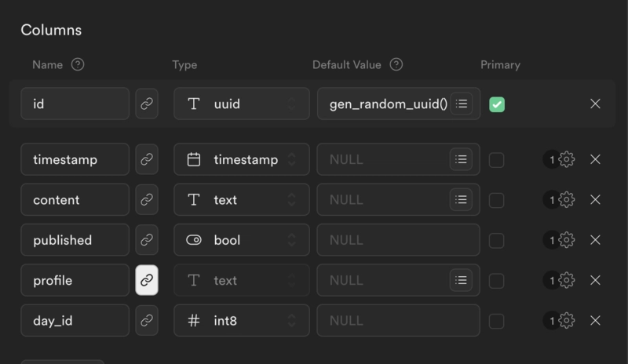Click foreign key link icon for profile column
The width and height of the screenshot is (628, 364).
tap(147, 280)
